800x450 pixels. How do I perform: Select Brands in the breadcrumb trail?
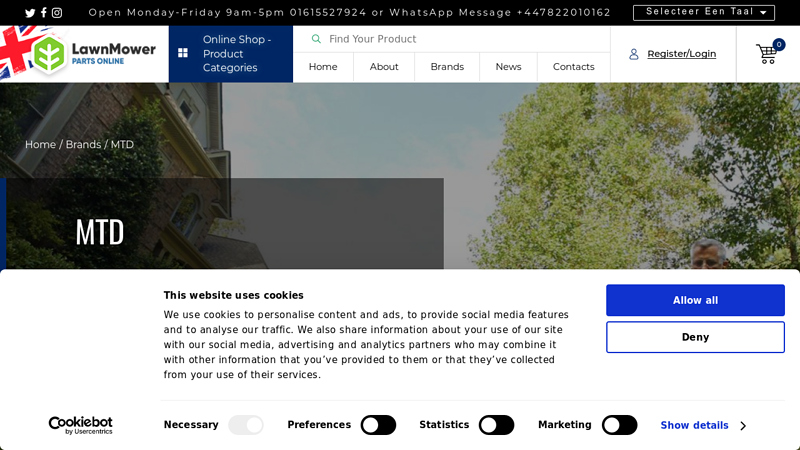(83, 144)
